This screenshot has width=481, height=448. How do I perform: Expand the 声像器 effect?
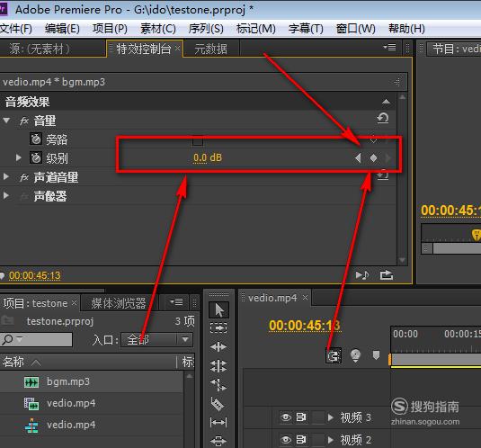[5, 195]
